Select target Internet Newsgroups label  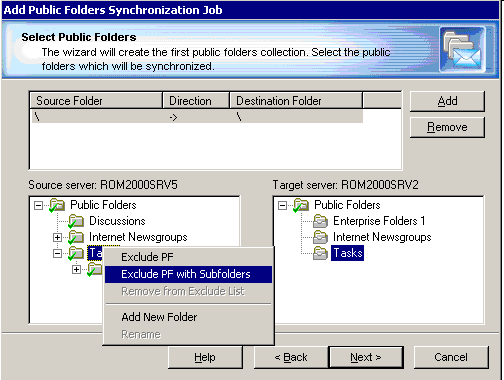pyautogui.click(x=382, y=237)
